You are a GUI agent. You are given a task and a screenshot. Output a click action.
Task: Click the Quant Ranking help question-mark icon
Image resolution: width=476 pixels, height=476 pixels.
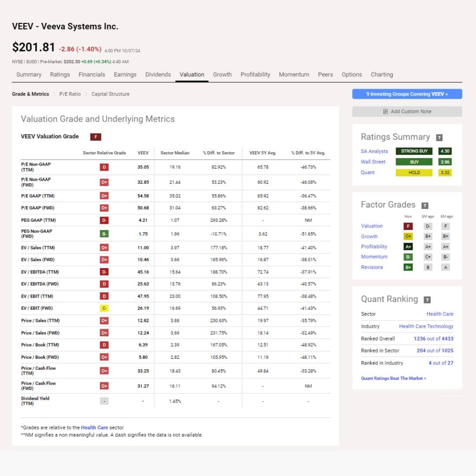point(427,300)
